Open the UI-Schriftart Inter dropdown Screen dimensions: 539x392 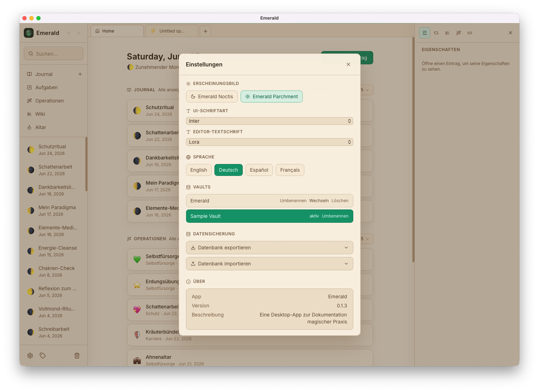(x=270, y=121)
